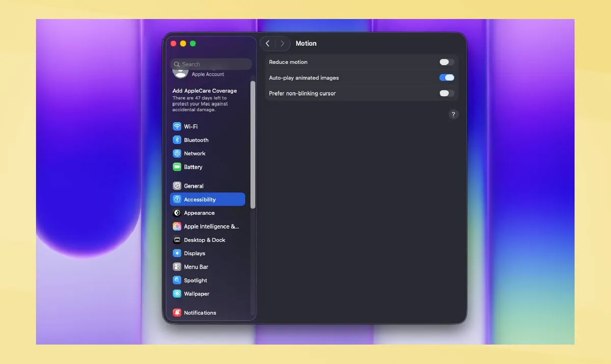This screenshot has width=611, height=364.
Task: Click the General gear icon
Action: [x=177, y=186]
